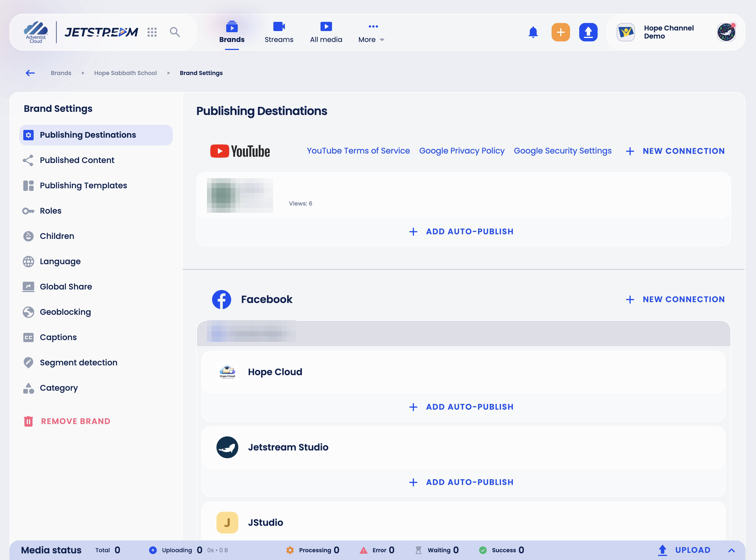Open Publishing Templates settings
This screenshot has height=560, width=756.
click(96, 185)
